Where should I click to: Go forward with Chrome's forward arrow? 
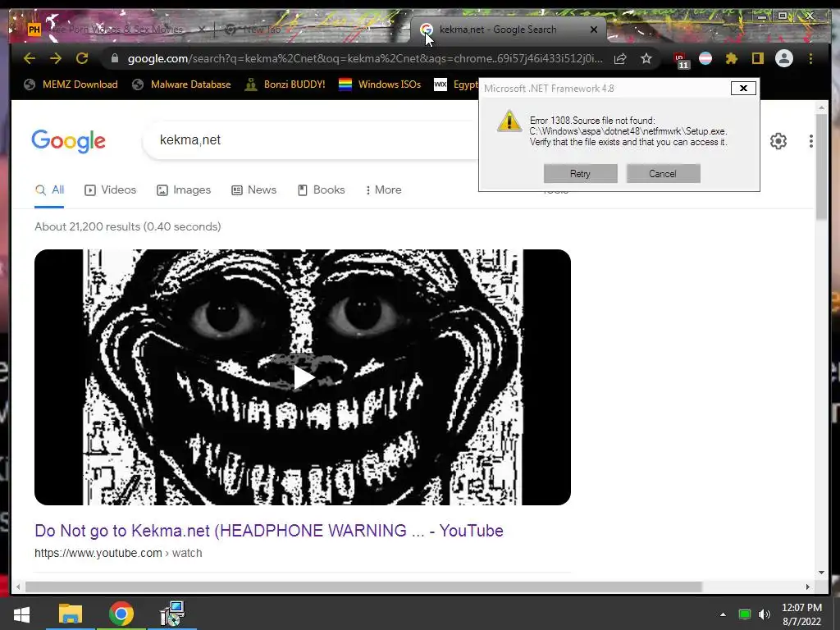click(56, 58)
